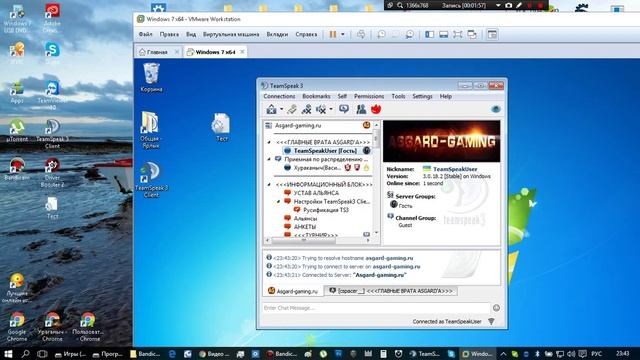Viewport: 640px width, 360px height.
Task: Open the Вид menu in VMware Workstation
Action: (191, 34)
